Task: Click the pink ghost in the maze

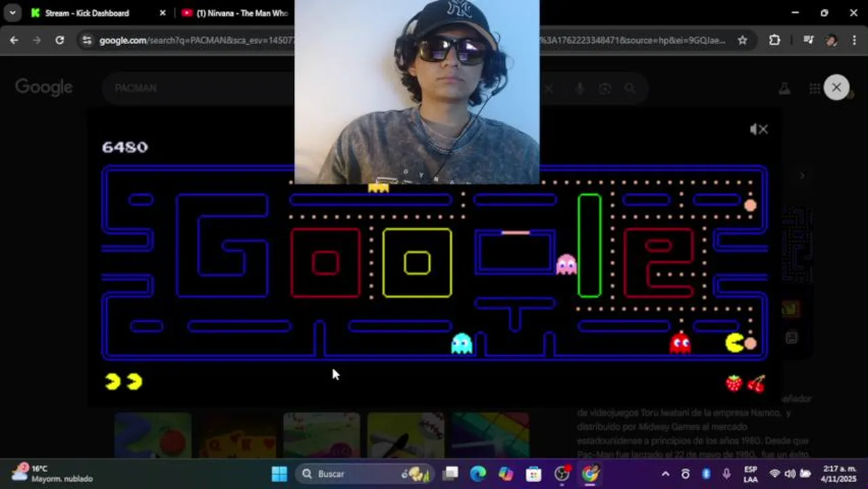Action: pos(566,264)
